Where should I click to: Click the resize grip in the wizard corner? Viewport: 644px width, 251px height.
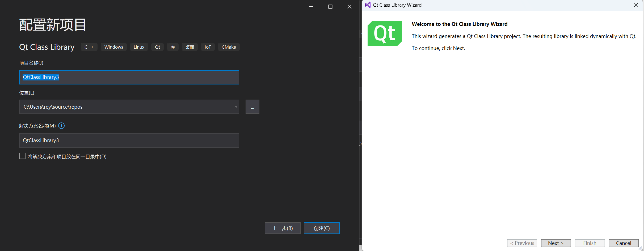pyautogui.click(x=640, y=248)
